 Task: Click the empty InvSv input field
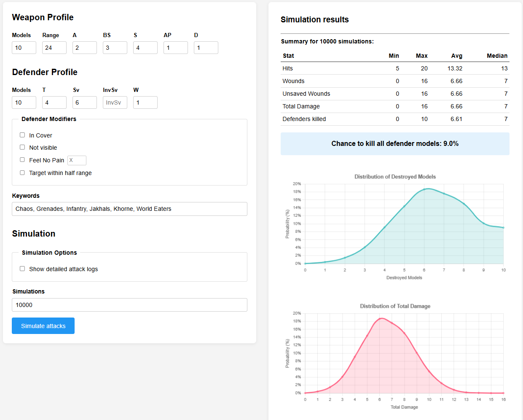point(115,102)
